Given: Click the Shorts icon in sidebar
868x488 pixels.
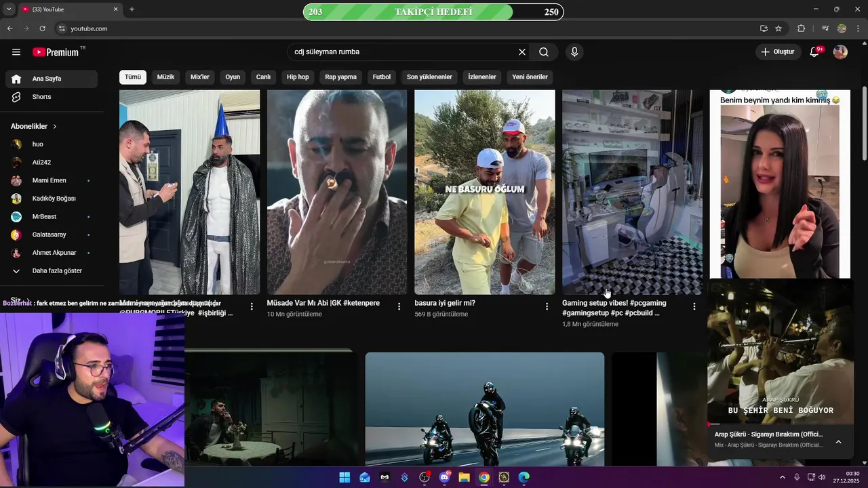Looking at the screenshot, I should (x=16, y=97).
